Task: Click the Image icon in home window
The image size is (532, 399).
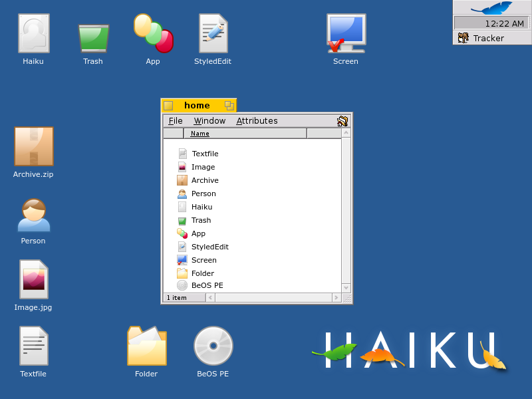Action: tap(182, 167)
